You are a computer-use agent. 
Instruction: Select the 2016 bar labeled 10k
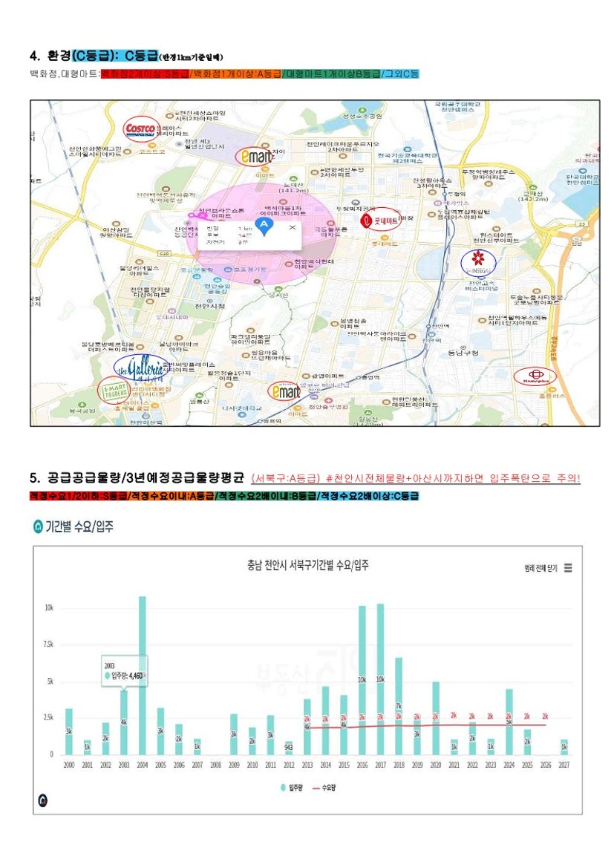(x=362, y=680)
